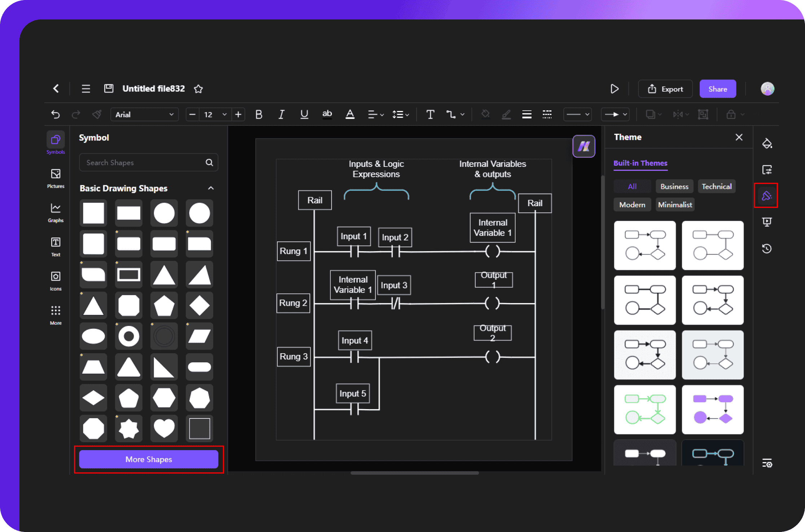Screen dimensions: 805x532
Task: Open the Arial font dropdown
Action: (x=144, y=115)
